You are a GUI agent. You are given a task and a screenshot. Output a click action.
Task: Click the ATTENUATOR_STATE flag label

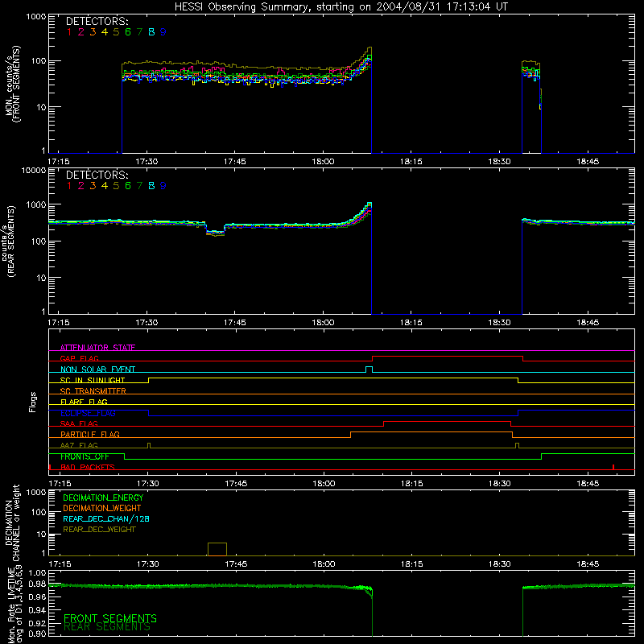[x=97, y=348]
